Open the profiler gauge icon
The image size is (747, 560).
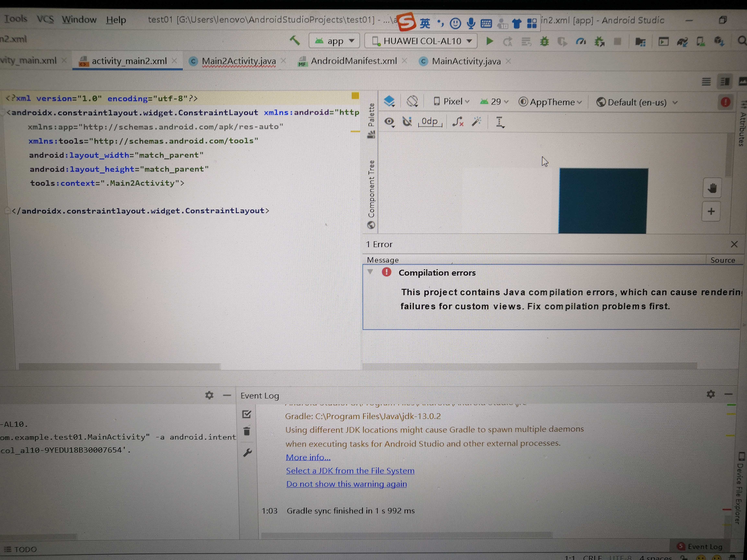[x=581, y=42]
